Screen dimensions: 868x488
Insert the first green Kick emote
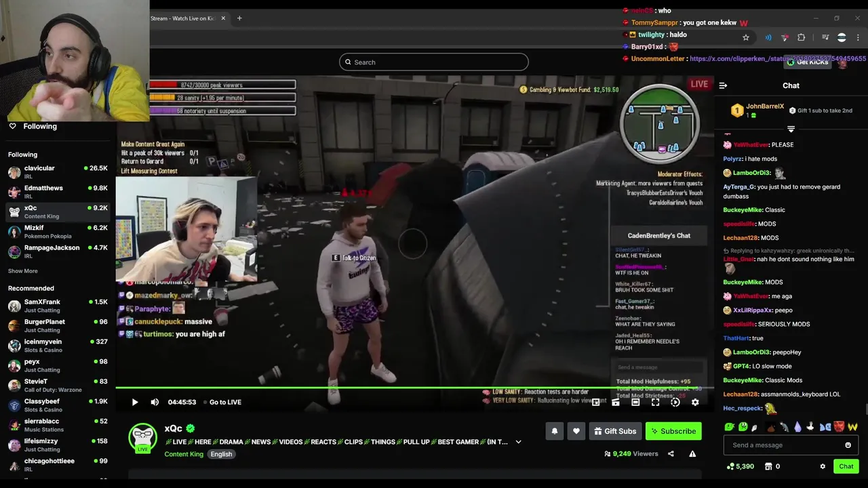(729, 427)
